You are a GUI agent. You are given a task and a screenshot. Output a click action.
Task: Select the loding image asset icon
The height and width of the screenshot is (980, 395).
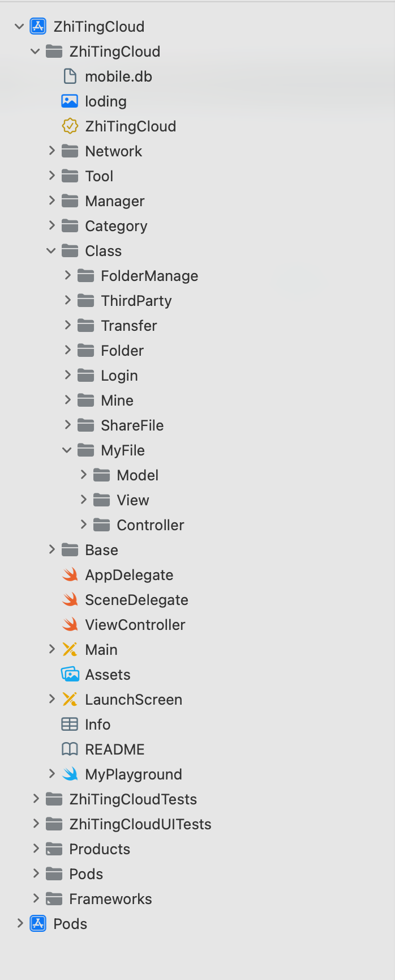70,101
